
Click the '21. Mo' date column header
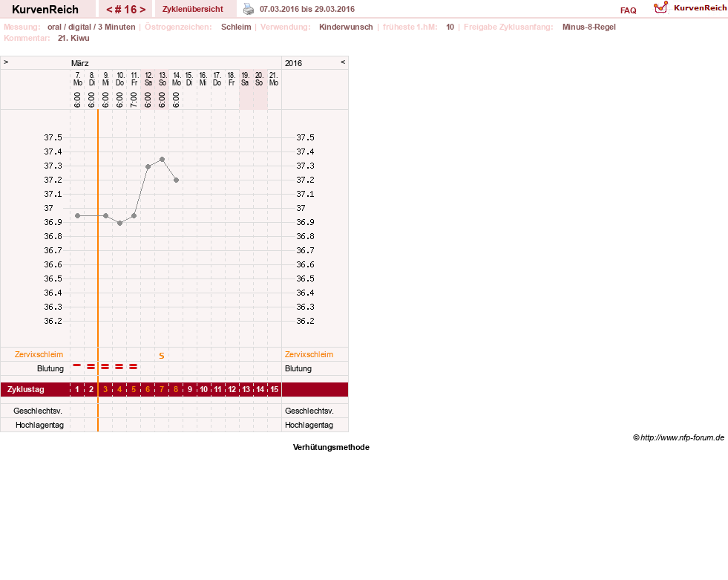coord(274,79)
